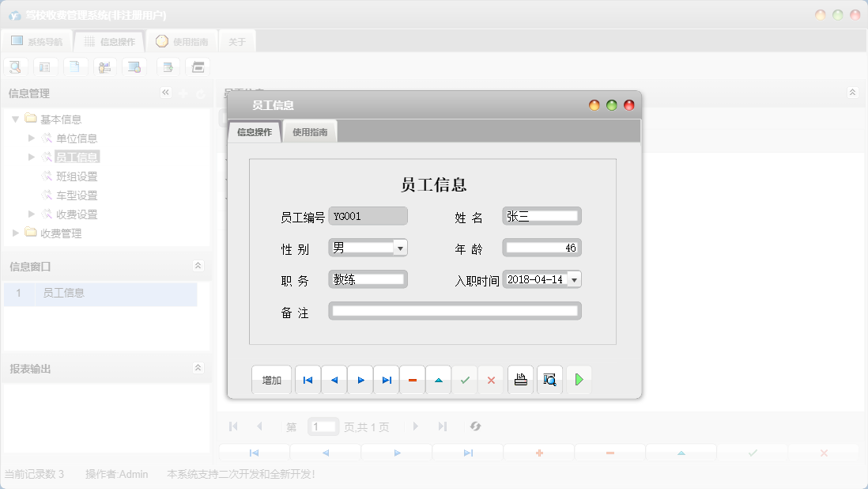Go to the next employee record
868x489 pixels.
tap(360, 381)
